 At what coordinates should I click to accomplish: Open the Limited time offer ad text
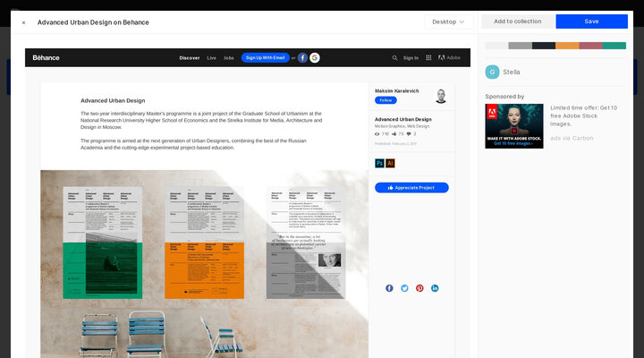(583, 116)
